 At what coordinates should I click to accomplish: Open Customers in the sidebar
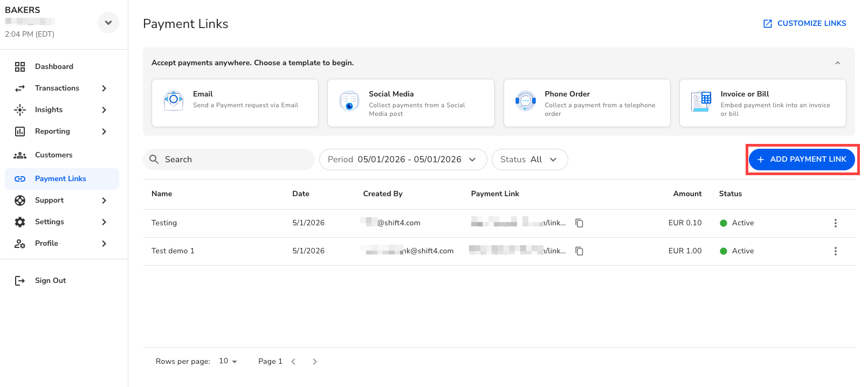pyautogui.click(x=62, y=155)
